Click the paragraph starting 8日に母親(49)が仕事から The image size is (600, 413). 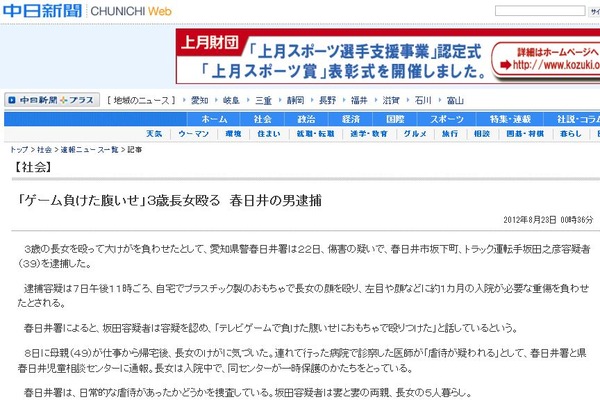tap(302, 361)
